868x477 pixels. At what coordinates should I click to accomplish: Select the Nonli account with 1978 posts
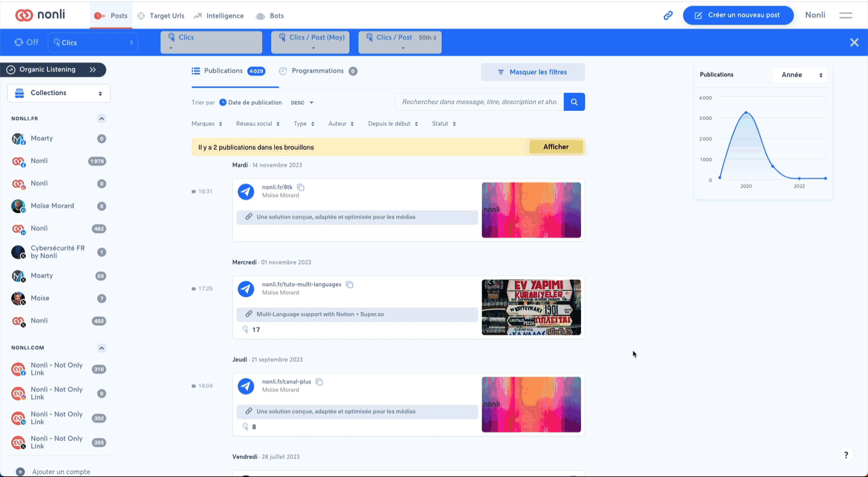[58, 161]
